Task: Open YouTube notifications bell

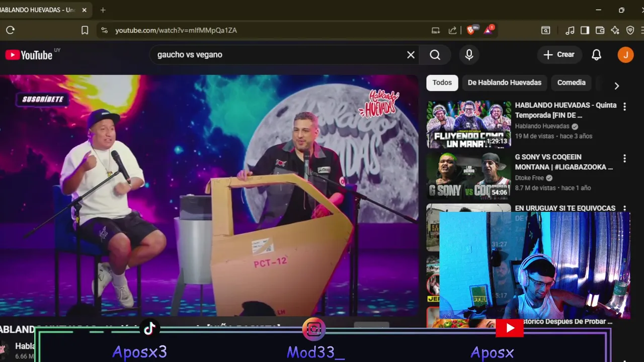Action: [x=596, y=55]
